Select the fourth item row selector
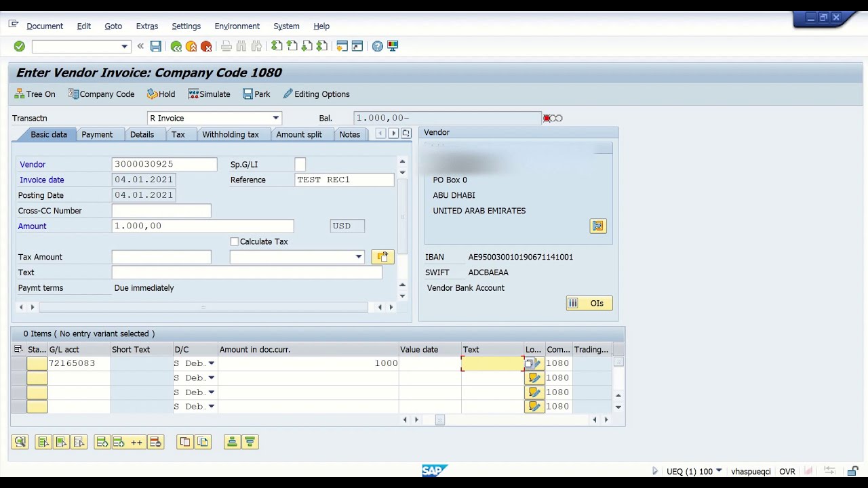868x488 pixels. click(18, 406)
